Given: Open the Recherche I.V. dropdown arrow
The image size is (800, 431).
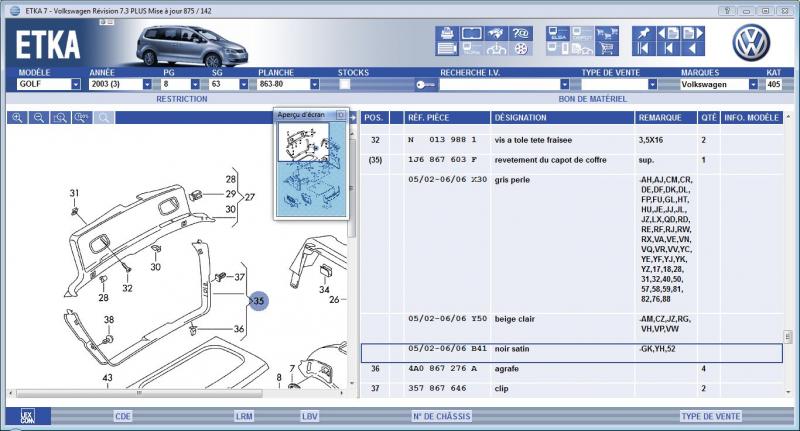Looking at the screenshot, I should [564, 84].
